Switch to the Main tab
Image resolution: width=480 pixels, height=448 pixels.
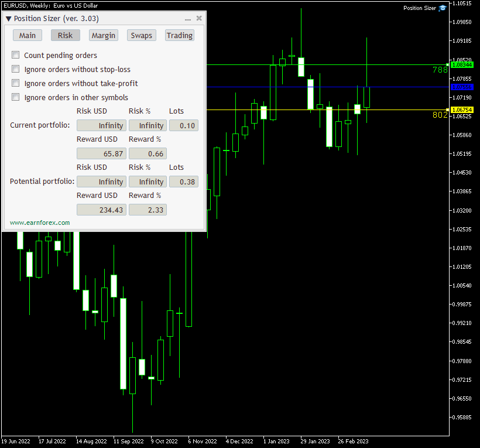pos(27,35)
